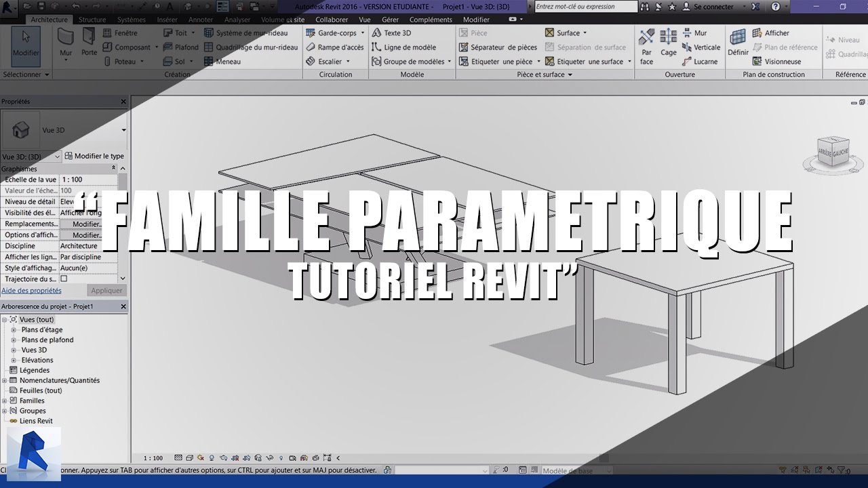Collapse the Graphismes property group
The image size is (868, 488).
113,169
